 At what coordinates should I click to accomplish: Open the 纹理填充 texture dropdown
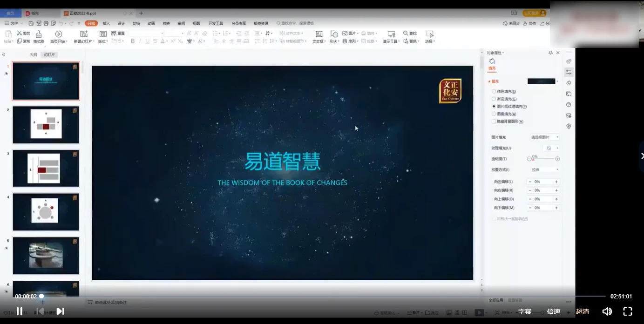[x=552, y=148]
